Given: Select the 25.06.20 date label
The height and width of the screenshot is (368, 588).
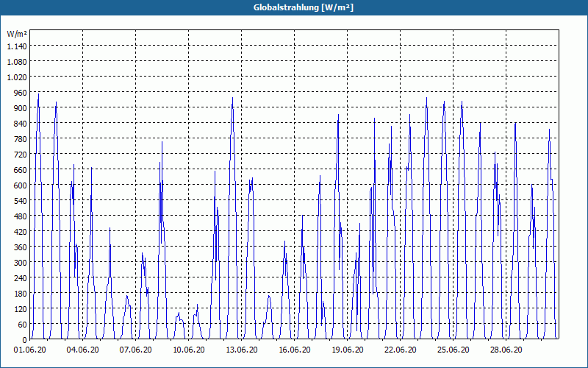Looking at the screenshot, I should [453, 350].
